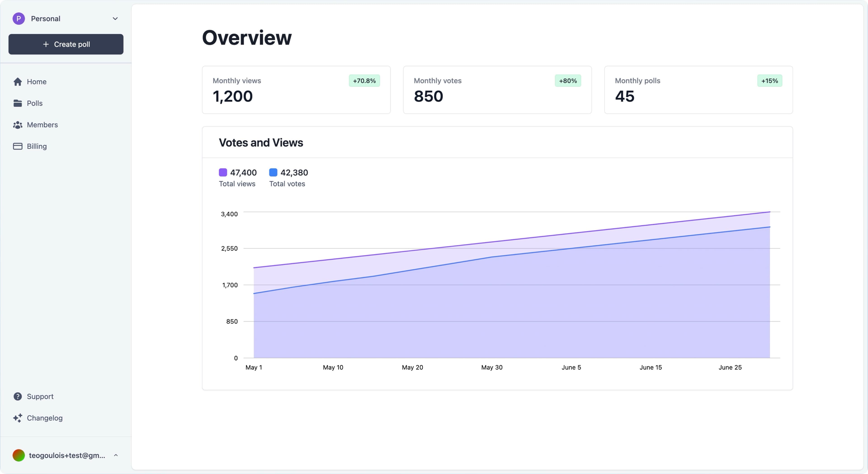Screen dimensions: 868x474
Task: Click the purple Personal workspace avatar
Action: click(19, 19)
